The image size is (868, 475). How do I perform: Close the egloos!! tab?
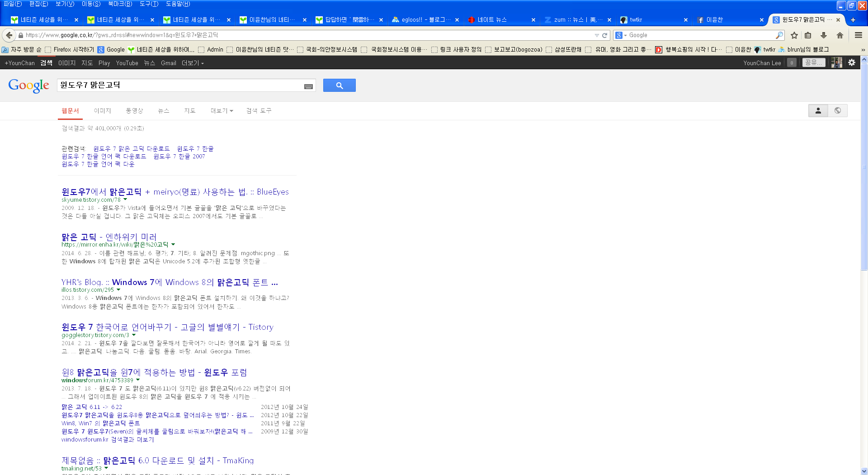457,20
